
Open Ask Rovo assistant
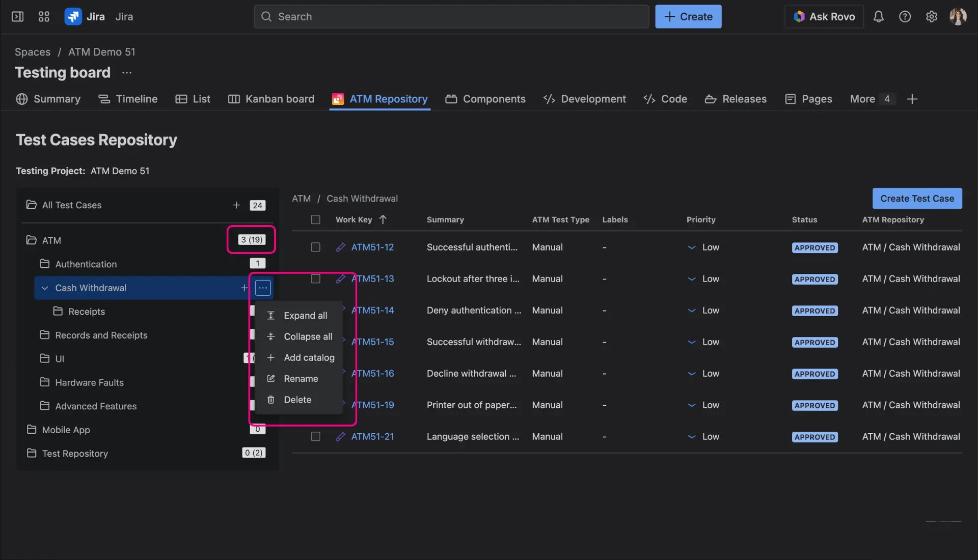tap(824, 17)
